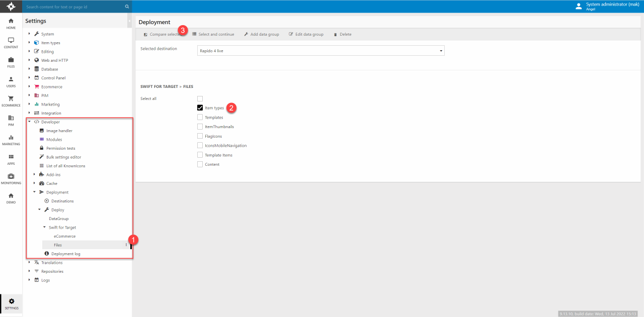Click Add data group button
The image size is (644, 317).
coord(261,34)
